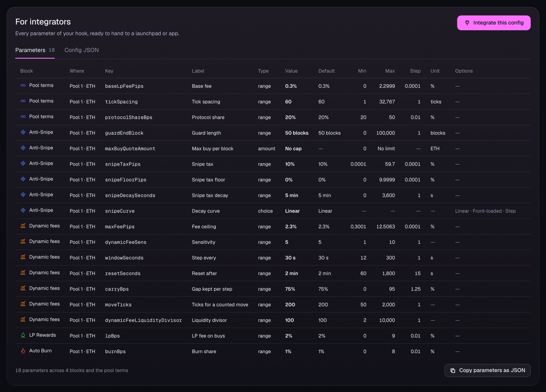Select the lpBps key
The image size is (546, 392).
click(112, 336)
